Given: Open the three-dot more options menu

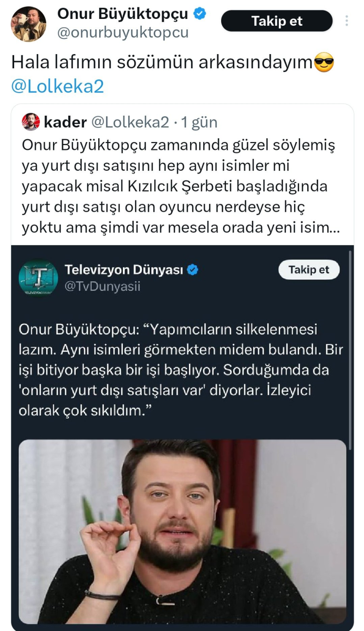Looking at the screenshot, I should 347,21.
